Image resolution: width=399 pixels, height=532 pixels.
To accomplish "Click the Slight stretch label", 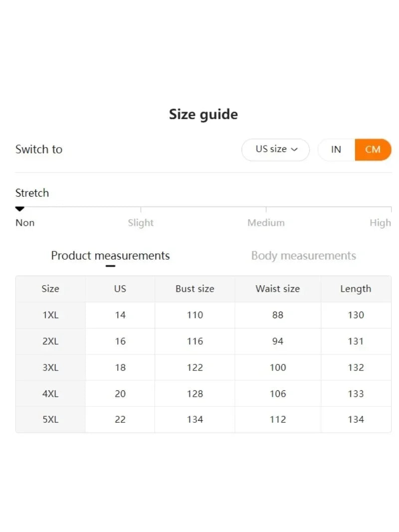I will (x=141, y=223).
